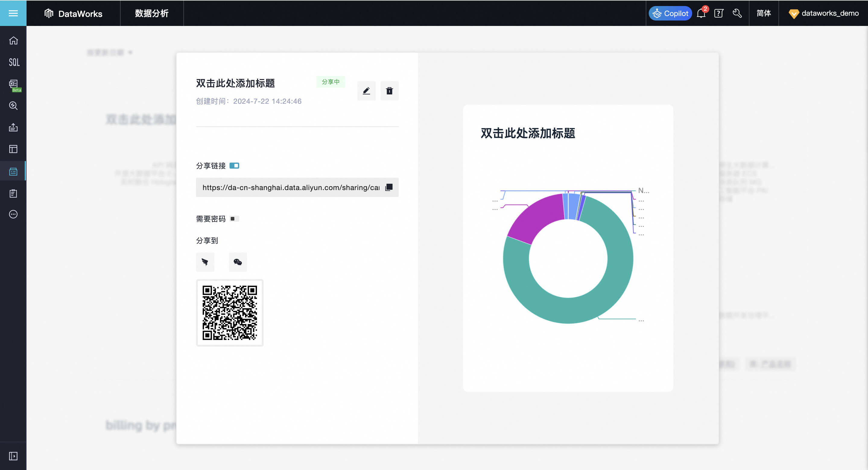Click the share URL text field
The height and width of the screenshot is (470, 868).
click(290, 187)
